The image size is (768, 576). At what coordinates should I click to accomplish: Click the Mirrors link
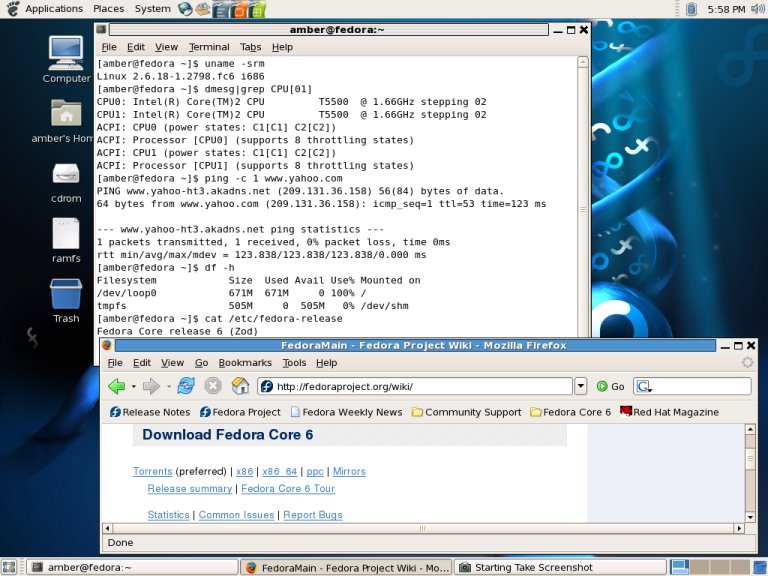pyautogui.click(x=349, y=472)
